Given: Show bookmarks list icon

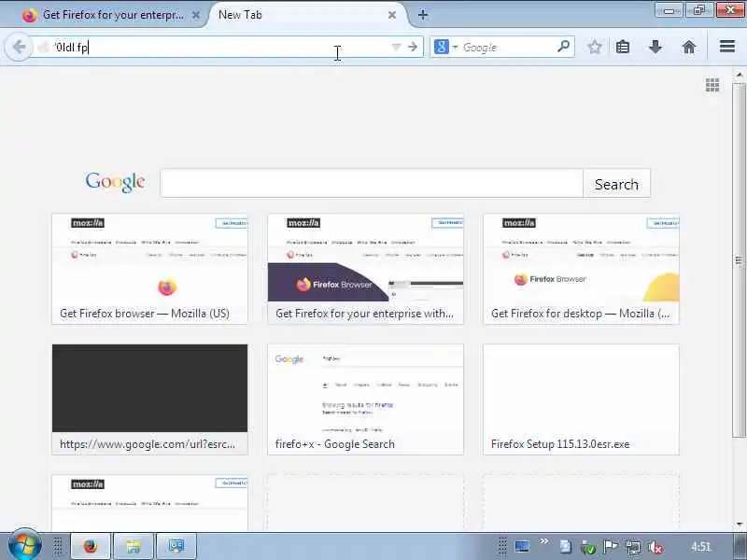Looking at the screenshot, I should (x=623, y=47).
